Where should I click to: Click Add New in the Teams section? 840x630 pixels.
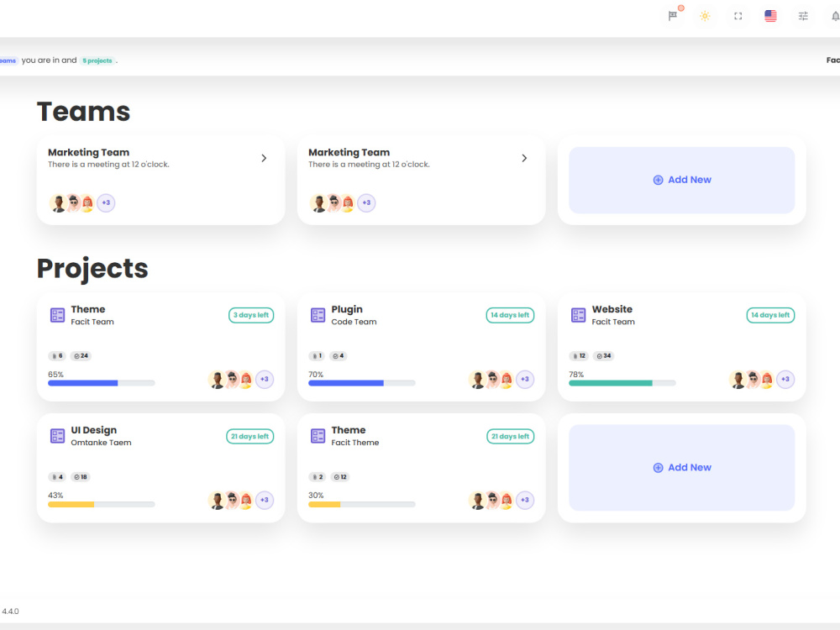coord(681,180)
